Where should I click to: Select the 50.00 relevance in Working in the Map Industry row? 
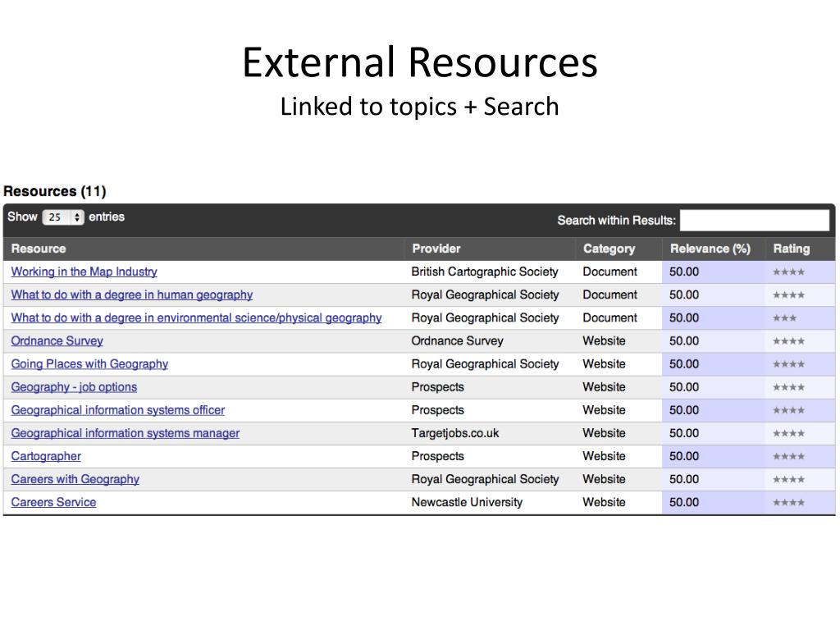coord(684,272)
